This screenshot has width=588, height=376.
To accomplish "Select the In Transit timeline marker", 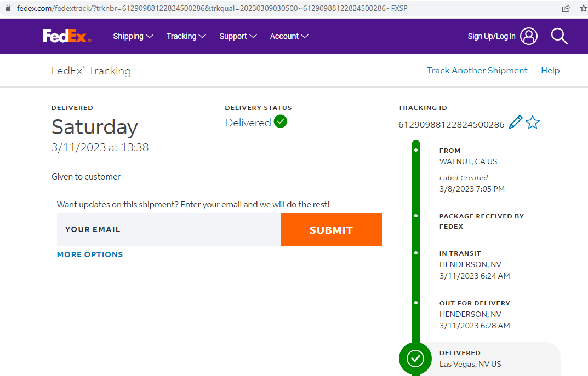I will [416, 253].
